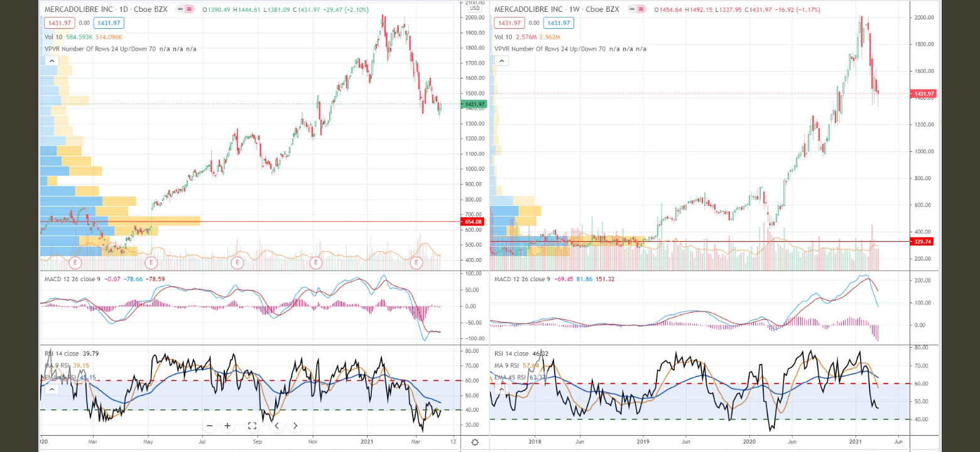Image resolution: width=980 pixels, height=452 pixels.
Task: Click the MACD 12 26 close 9 label on daily pane
Action: 72,279
